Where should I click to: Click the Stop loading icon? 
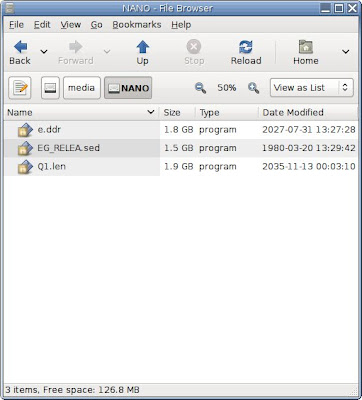pos(194,47)
